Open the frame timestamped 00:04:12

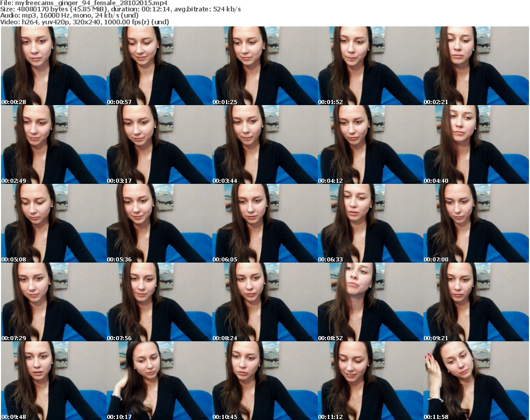(371, 144)
